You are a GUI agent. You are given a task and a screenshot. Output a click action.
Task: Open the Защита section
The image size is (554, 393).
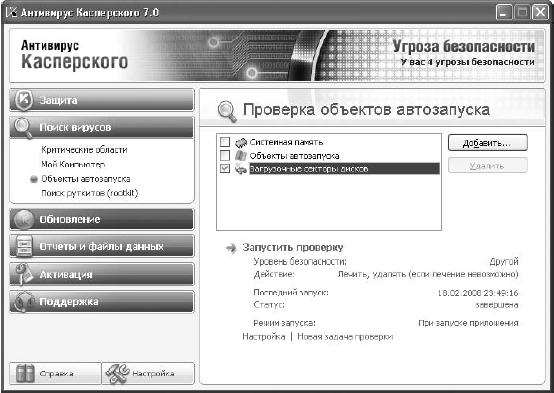(x=102, y=100)
